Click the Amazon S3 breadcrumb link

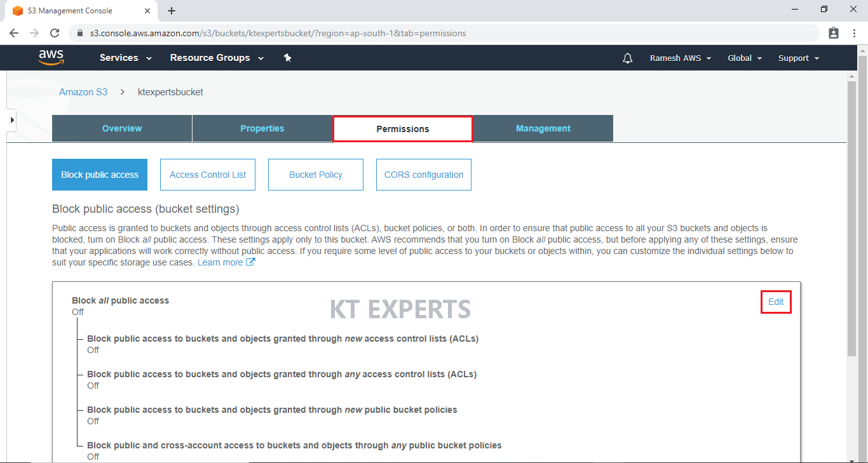[83, 92]
